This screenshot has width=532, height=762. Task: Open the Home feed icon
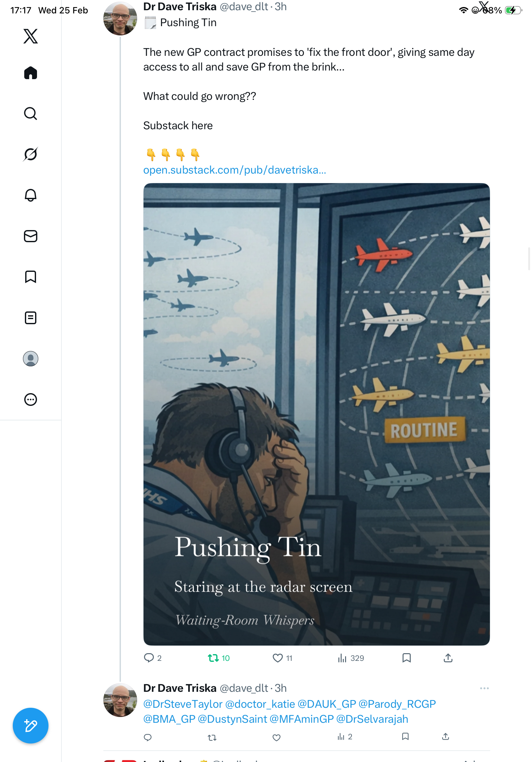31,73
